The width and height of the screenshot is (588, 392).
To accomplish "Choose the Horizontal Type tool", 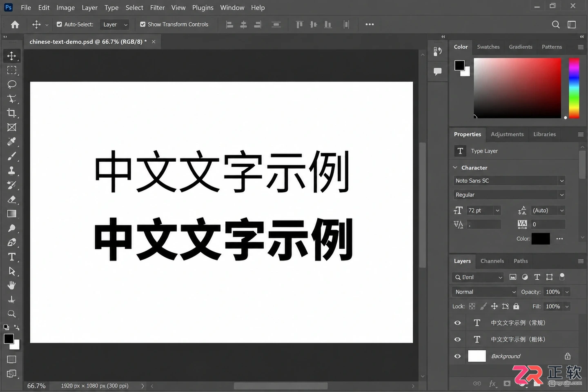I will pos(12,257).
